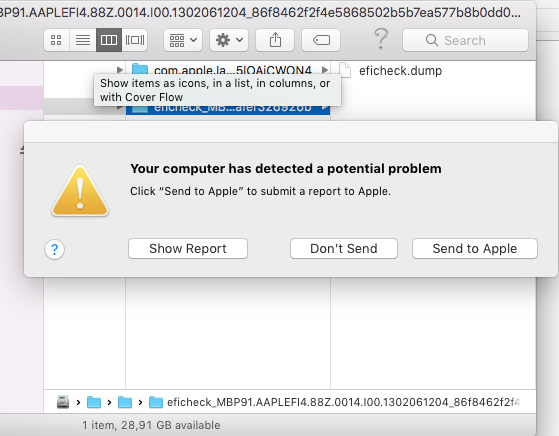Open the gear Action menu
Image resolution: width=559 pixels, height=436 pixels.
click(229, 40)
